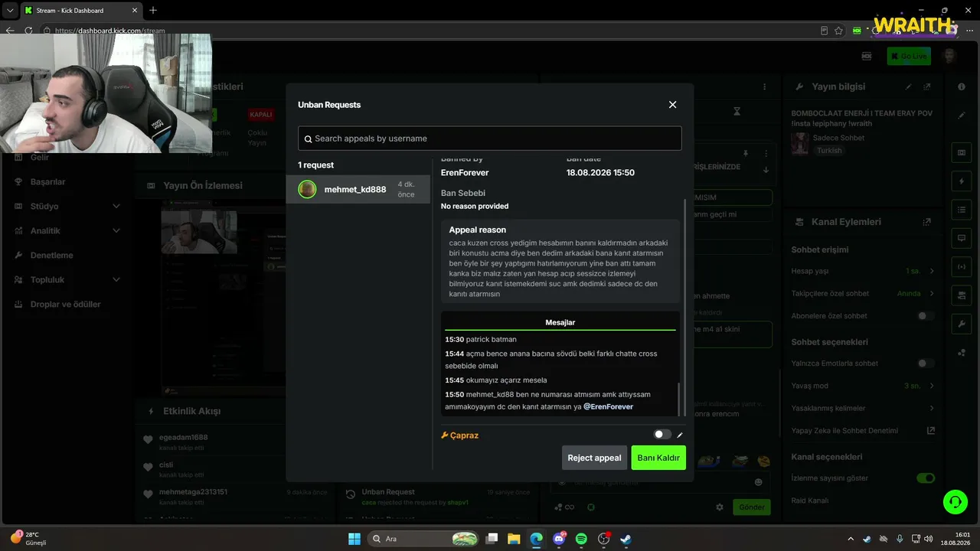Screen dimensions: 980x551
Task: Open the green support headset button
Action: [x=955, y=502]
